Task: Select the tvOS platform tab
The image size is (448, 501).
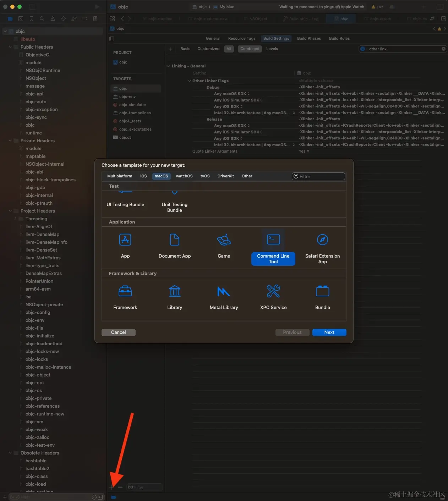Action: 205,176
